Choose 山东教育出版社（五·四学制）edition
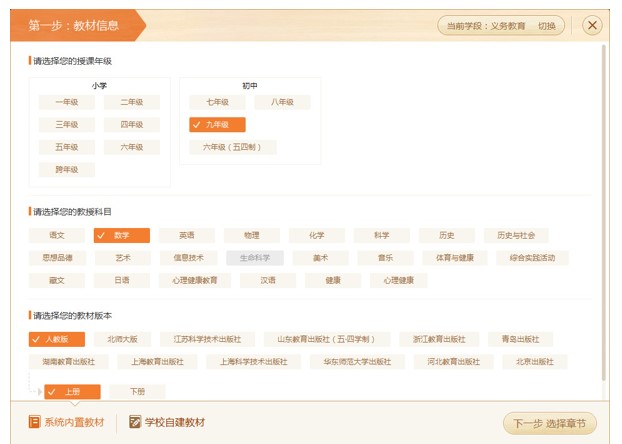Image resolution: width=622 pixels, height=444 pixels. pos(327,339)
